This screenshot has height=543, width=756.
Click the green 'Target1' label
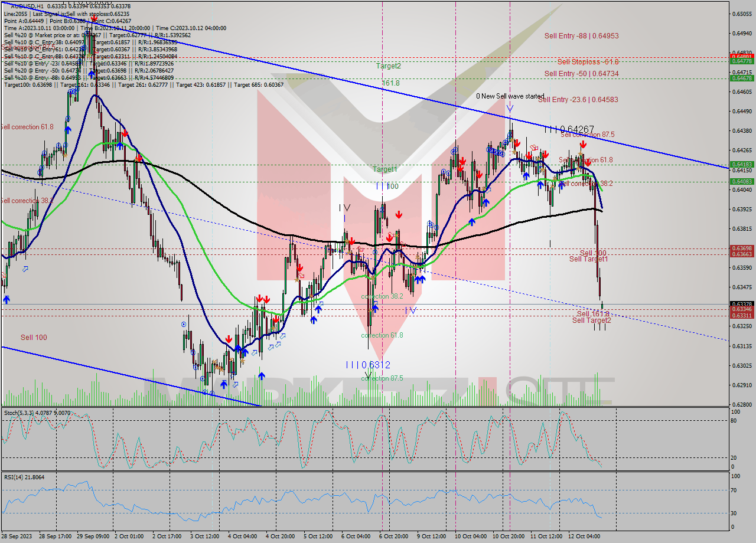(384, 169)
